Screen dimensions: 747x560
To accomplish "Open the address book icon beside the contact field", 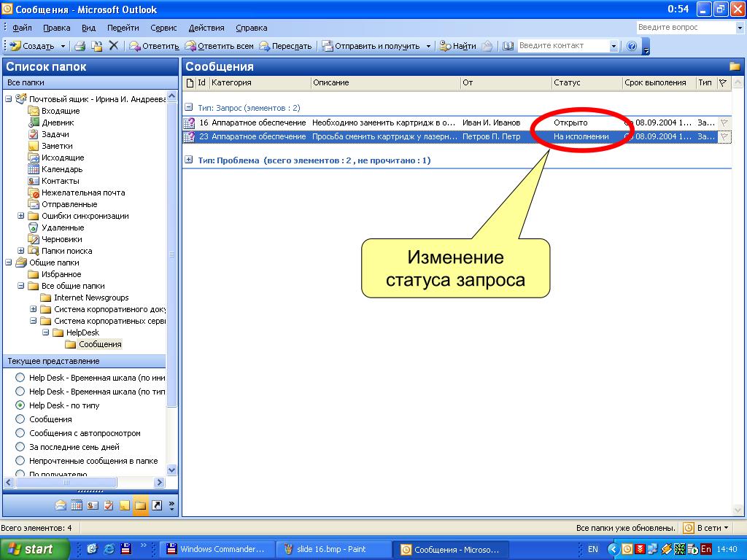I will 508,46.
